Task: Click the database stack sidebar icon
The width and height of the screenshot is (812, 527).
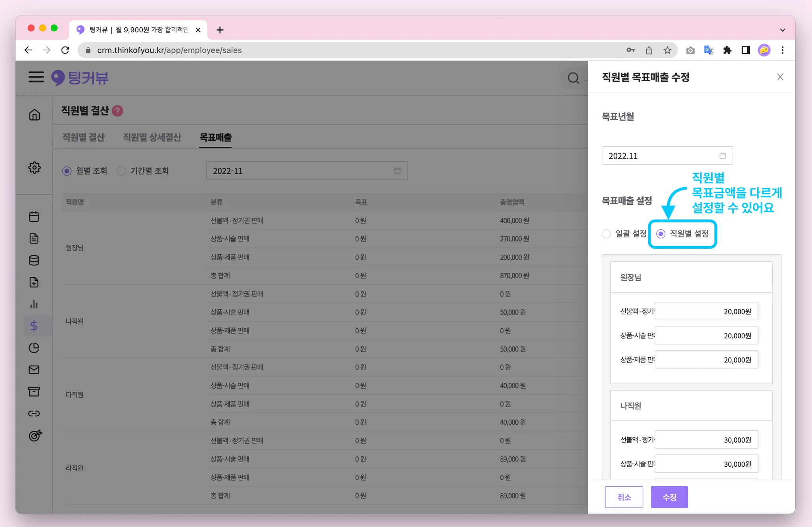Action: [x=34, y=261]
